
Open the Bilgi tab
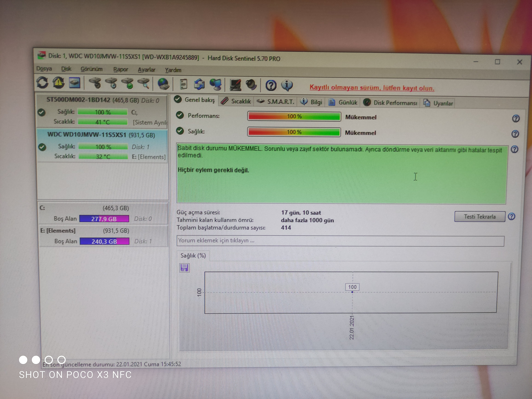311,102
